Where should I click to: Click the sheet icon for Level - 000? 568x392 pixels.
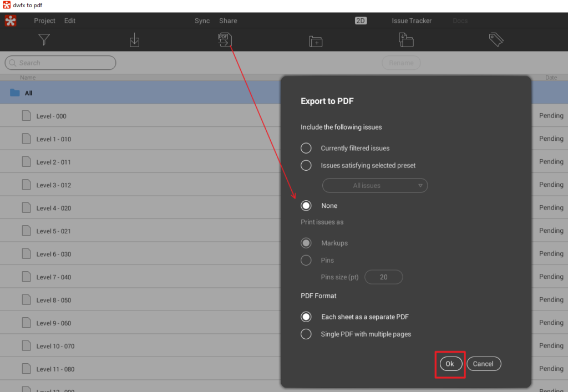26,116
